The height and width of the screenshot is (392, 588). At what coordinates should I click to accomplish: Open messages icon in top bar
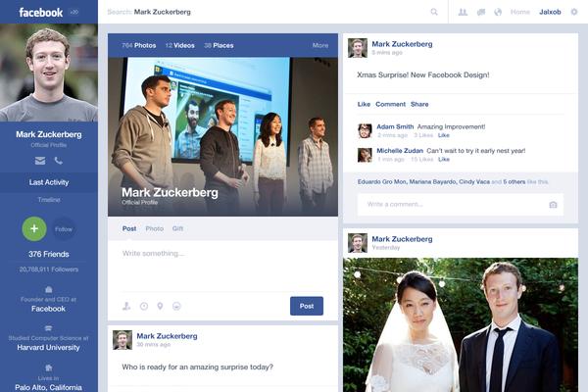[x=481, y=12]
